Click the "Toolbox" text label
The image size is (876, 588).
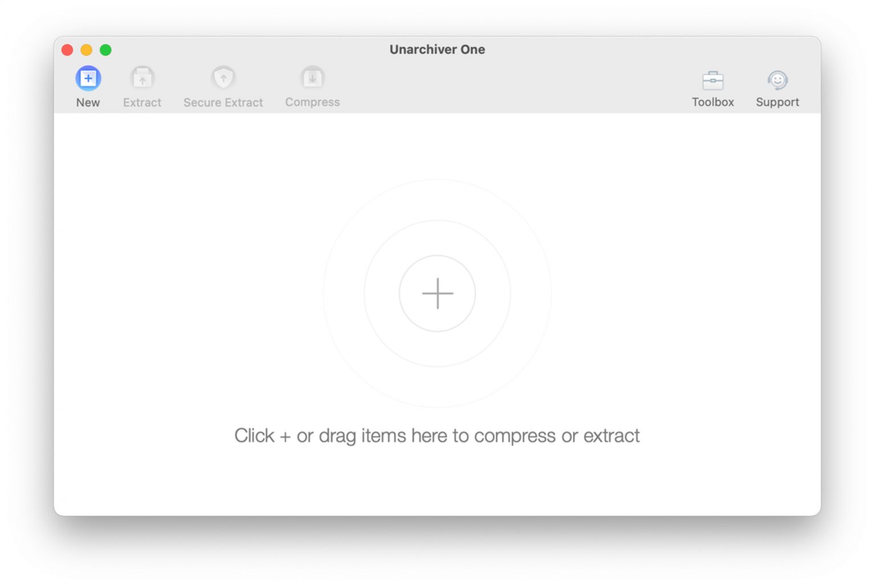pos(712,102)
